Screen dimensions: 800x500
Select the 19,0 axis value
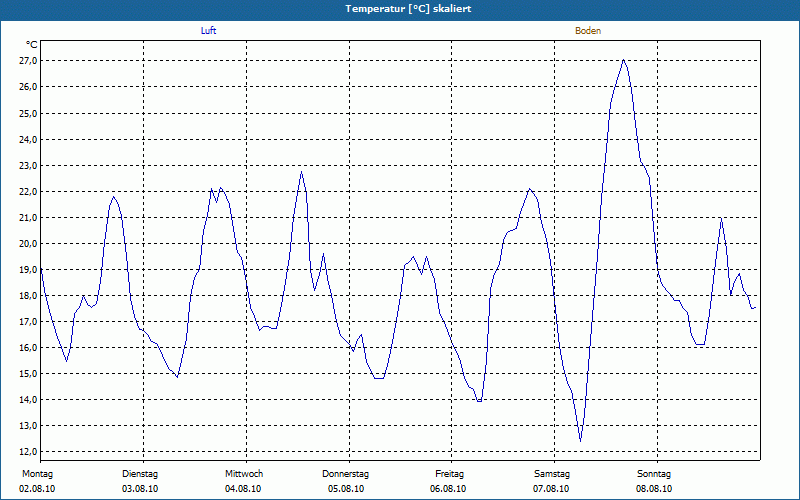tap(28, 269)
